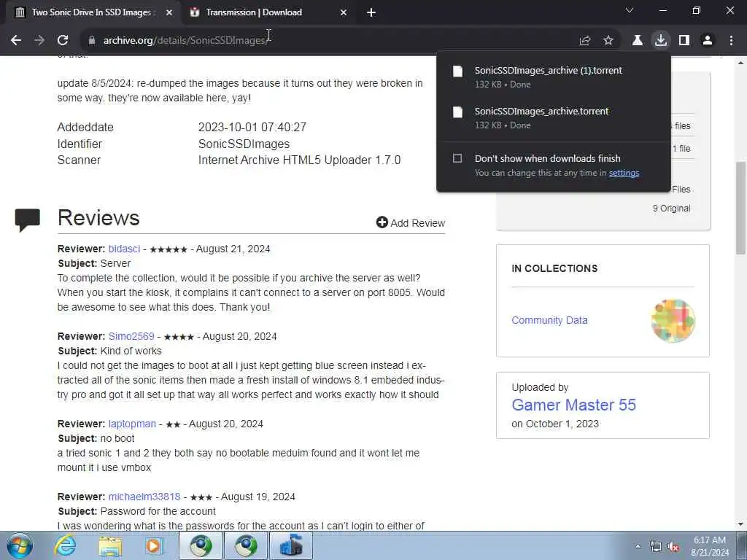Bookmark this page with the star
Screen dimensions: 747x560
[x=608, y=41]
